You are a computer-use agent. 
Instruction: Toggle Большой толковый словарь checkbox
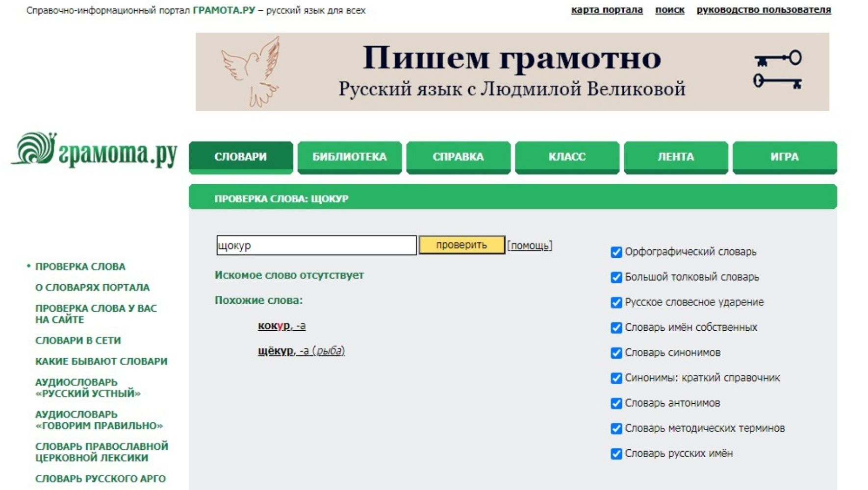[616, 277]
